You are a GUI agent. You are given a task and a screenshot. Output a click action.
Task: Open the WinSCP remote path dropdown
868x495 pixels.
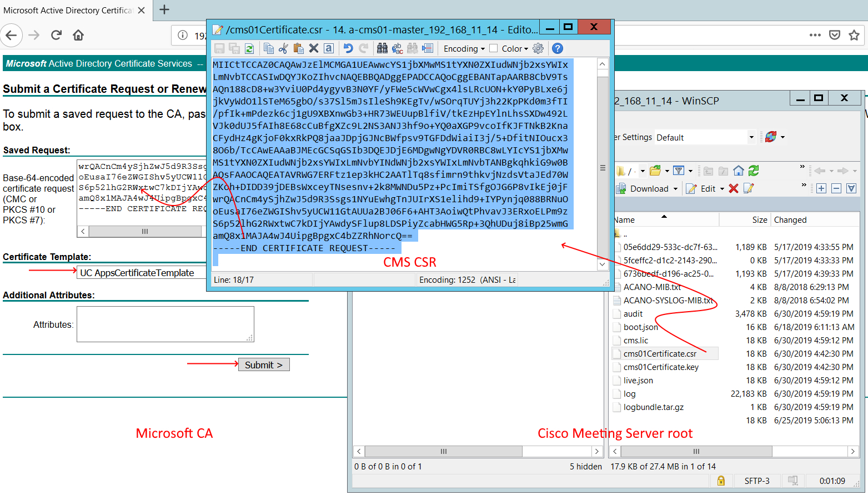pos(643,171)
